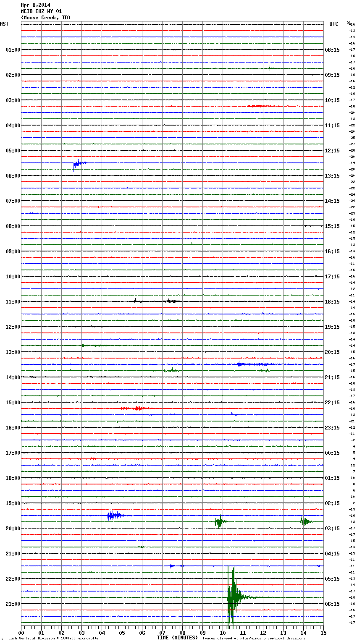Select the MST time label "05:00"
This screenshot has height=644, width=357.
(x=13, y=151)
